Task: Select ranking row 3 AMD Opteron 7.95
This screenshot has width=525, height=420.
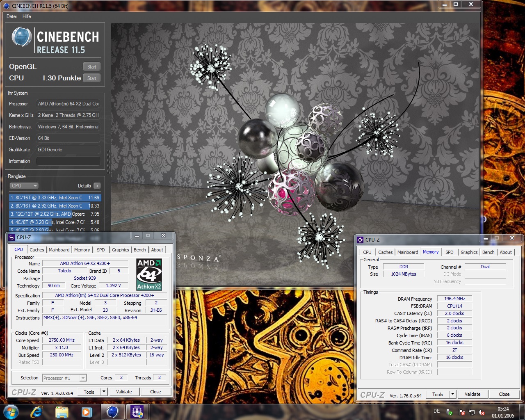Action: coord(55,214)
